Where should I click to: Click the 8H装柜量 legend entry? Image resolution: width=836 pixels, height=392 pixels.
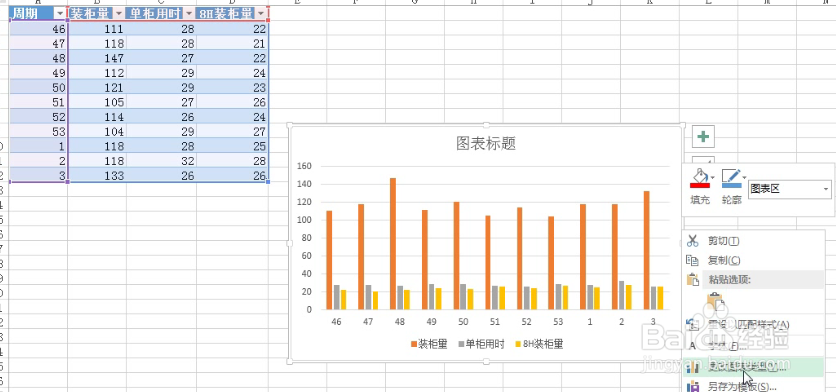click(x=539, y=344)
